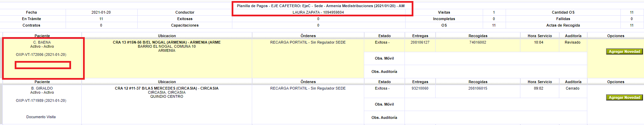Click the 2021-01-20 date value

tap(101, 12)
